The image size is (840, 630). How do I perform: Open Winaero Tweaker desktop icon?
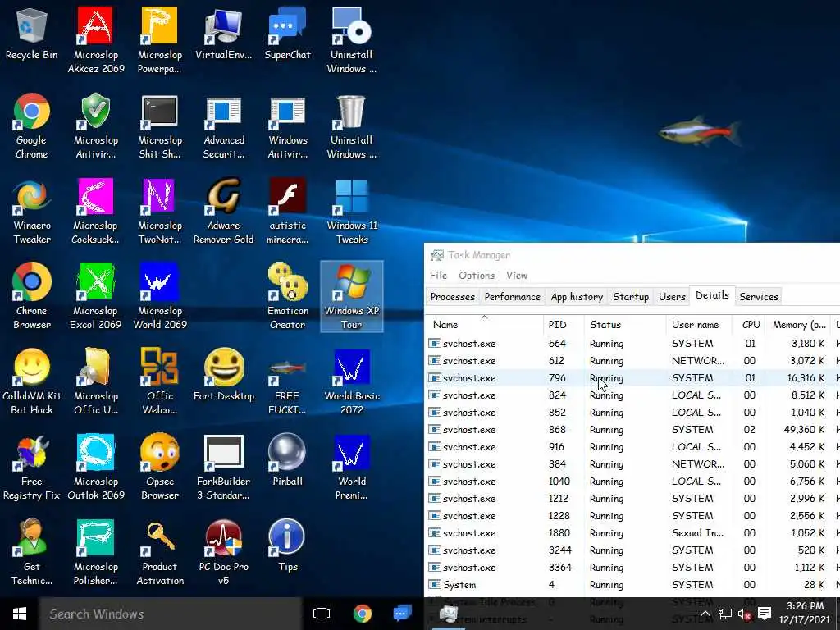click(32, 212)
